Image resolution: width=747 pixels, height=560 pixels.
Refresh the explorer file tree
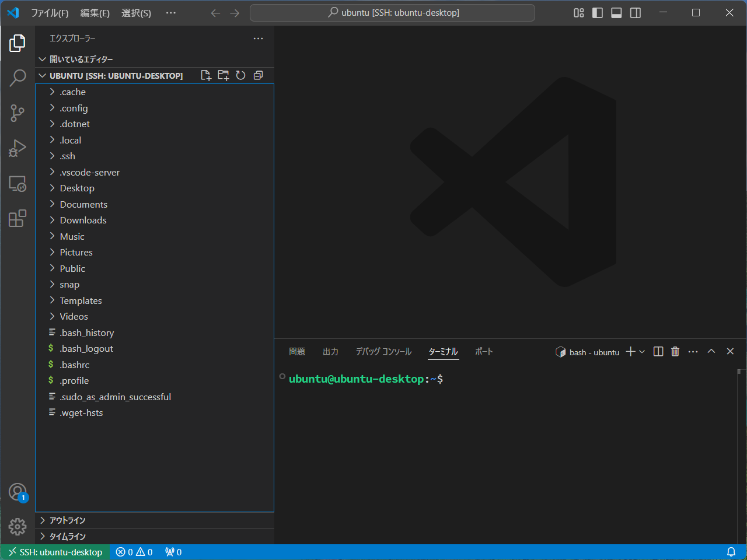click(240, 75)
